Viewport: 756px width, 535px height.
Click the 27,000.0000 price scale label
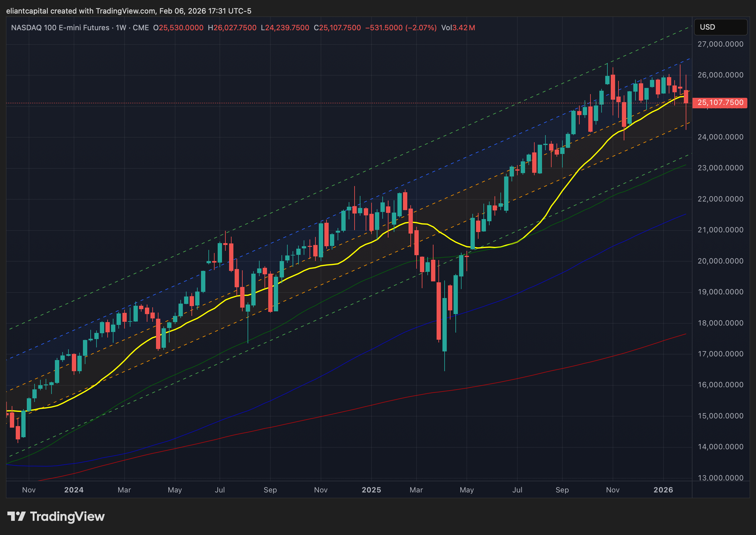[x=720, y=44]
